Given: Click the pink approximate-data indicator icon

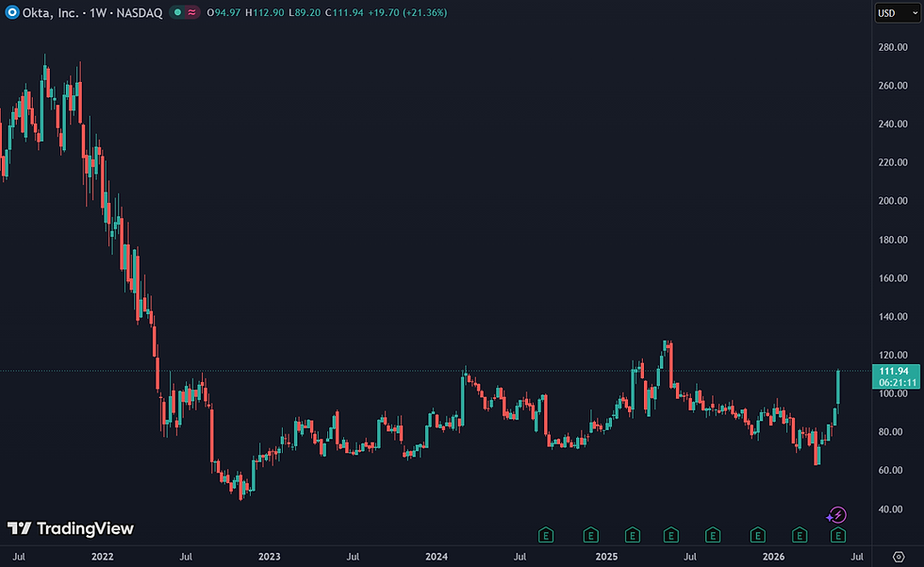Looking at the screenshot, I should click(x=192, y=12).
